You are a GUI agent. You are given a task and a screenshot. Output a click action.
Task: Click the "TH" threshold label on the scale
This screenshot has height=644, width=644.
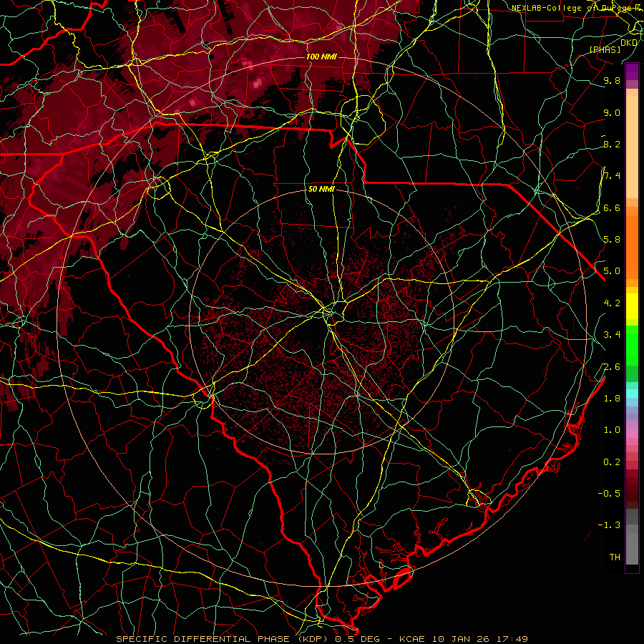(615, 557)
